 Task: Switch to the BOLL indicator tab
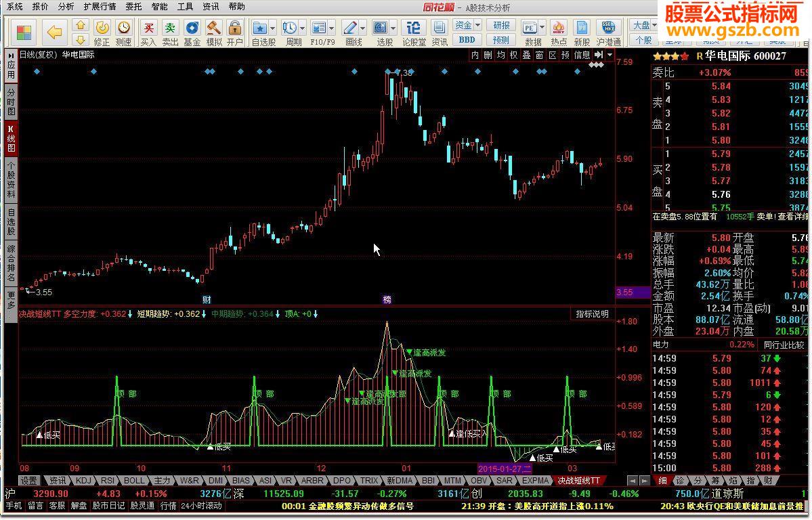[x=133, y=481]
